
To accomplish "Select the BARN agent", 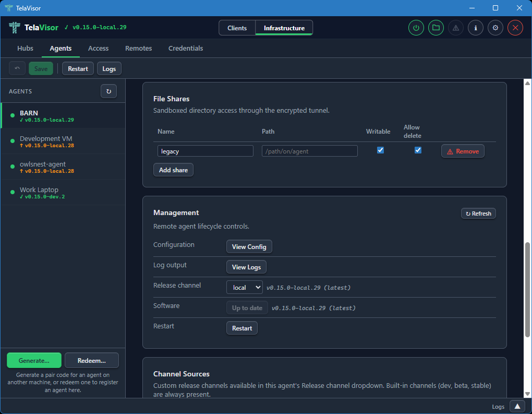I will pyautogui.click(x=63, y=115).
